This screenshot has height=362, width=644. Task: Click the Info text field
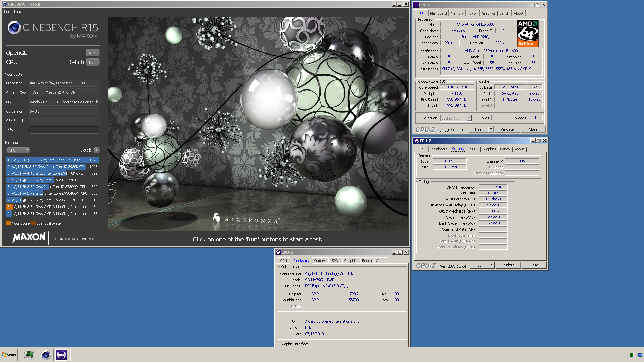pos(64,130)
